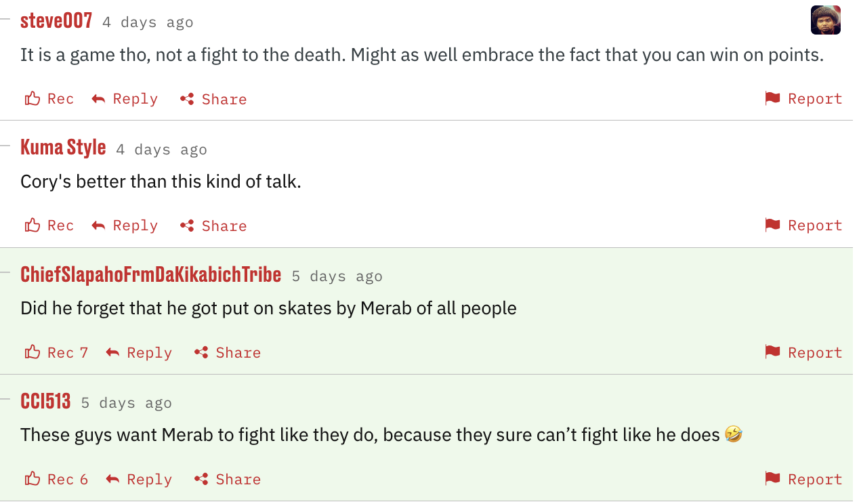Image resolution: width=859 pixels, height=504 pixels.
Task: Collapse Kuma Style's comment thread
Action: pos(5,145)
